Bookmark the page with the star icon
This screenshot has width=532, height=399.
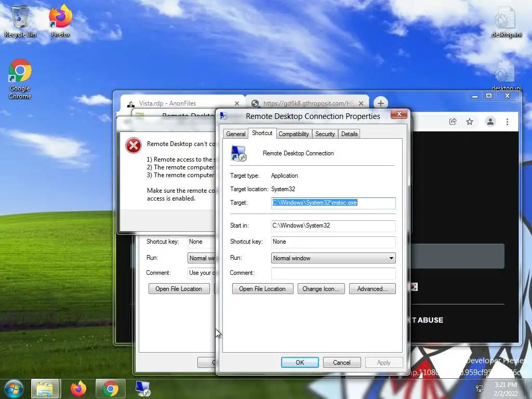[x=470, y=122]
